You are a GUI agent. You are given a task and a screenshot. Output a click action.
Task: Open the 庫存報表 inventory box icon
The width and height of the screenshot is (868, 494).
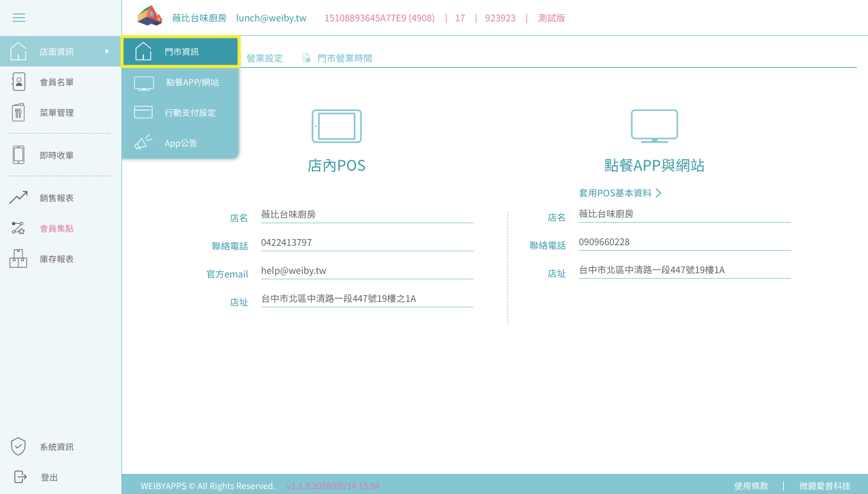click(19, 259)
